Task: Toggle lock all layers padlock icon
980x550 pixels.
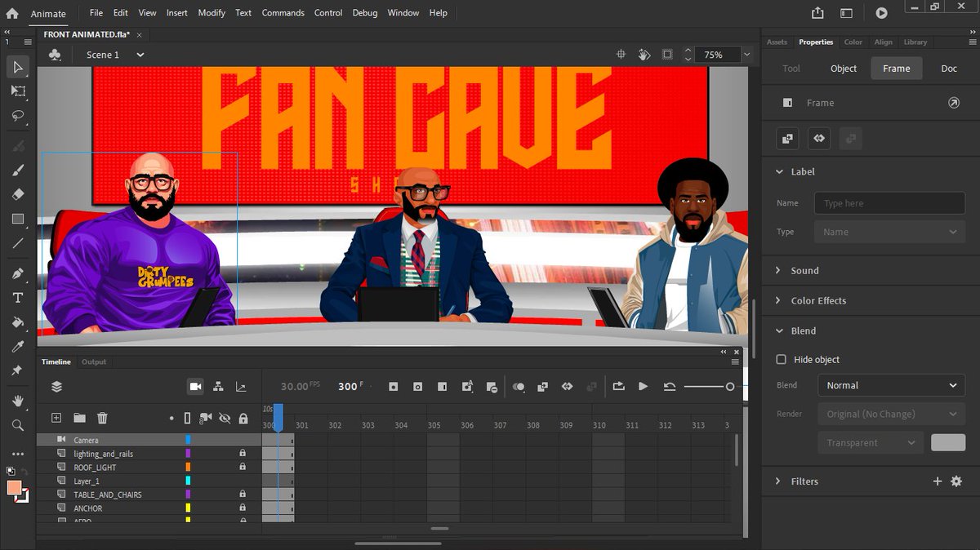Action: [243, 419]
